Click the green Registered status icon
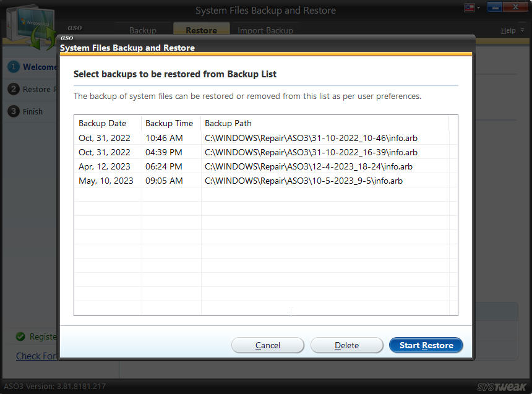 (20, 337)
